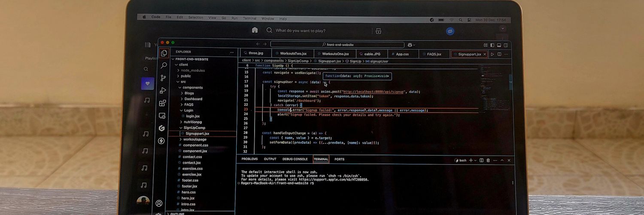
Task: Open the Run and Debug view
Action: [163, 91]
